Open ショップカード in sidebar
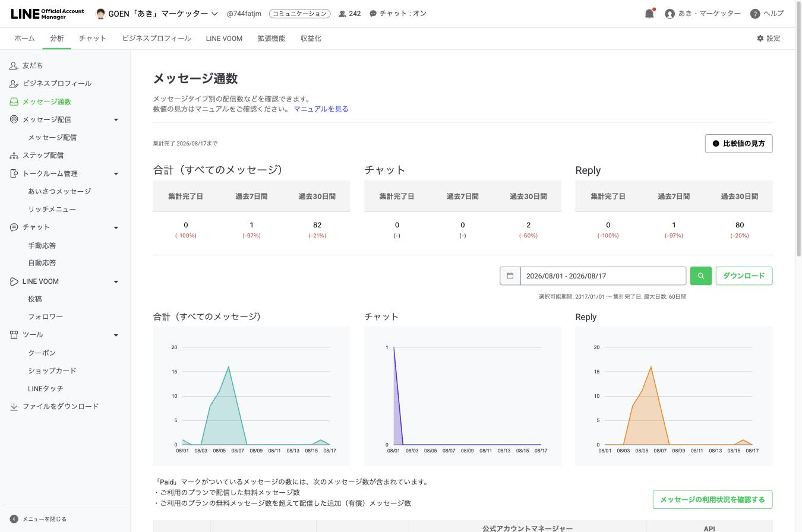 (x=52, y=370)
